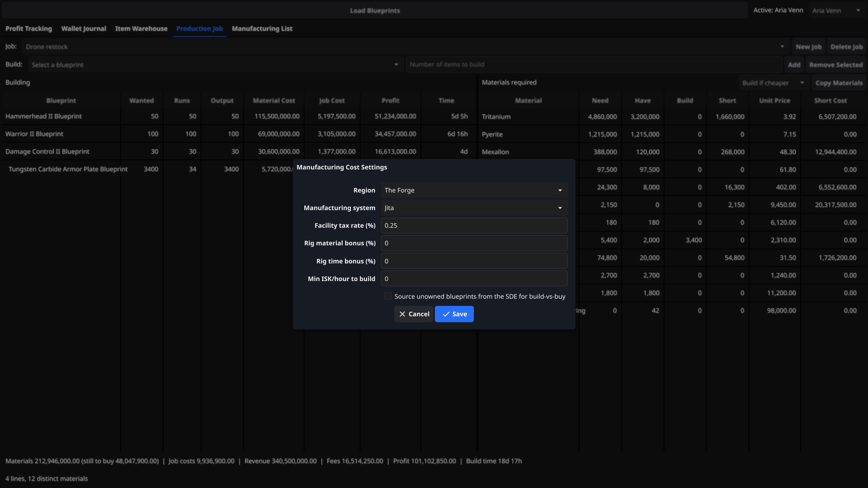Open the active character dropdown Aria Venn
This screenshot has width=868, height=488.
coord(836,10)
